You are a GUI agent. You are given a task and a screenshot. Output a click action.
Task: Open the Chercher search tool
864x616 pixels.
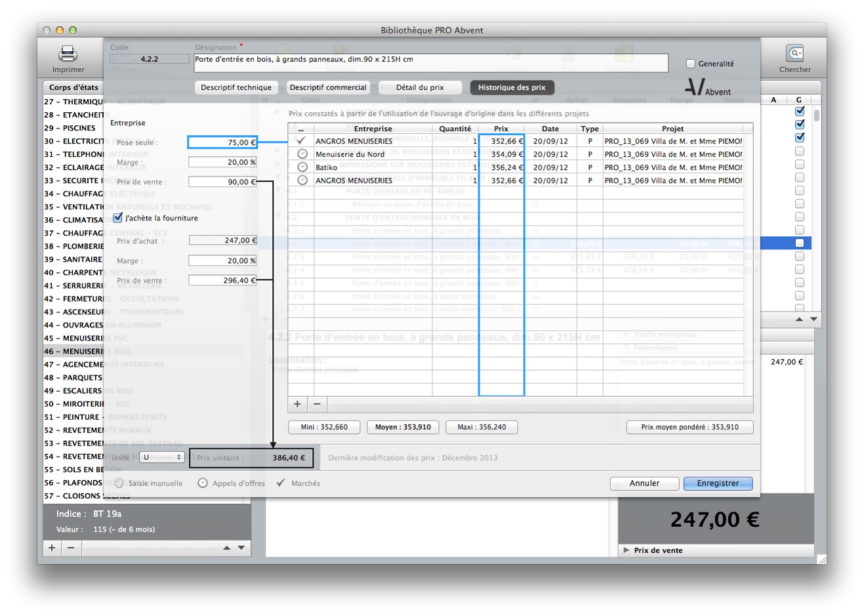click(794, 53)
